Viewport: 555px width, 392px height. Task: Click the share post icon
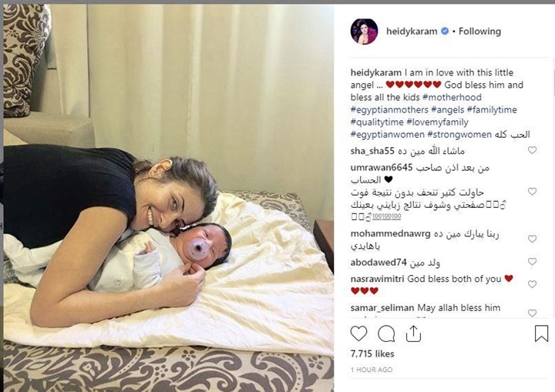(413, 333)
